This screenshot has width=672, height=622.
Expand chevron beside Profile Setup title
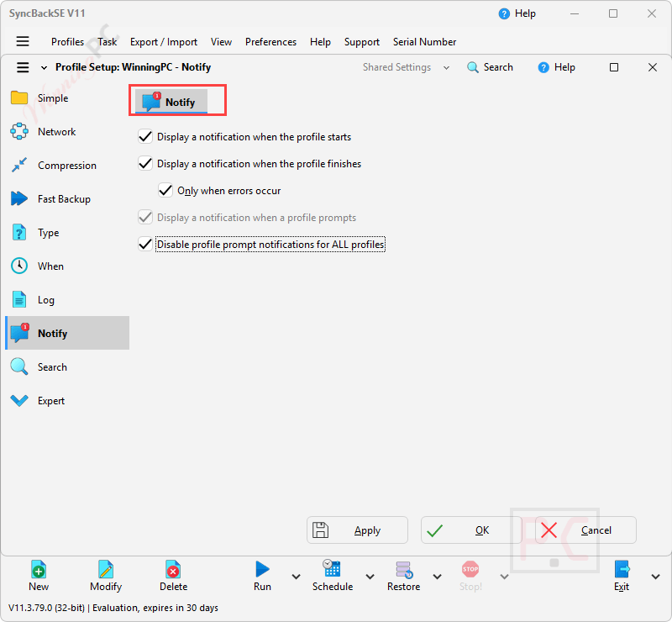pos(44,68)
